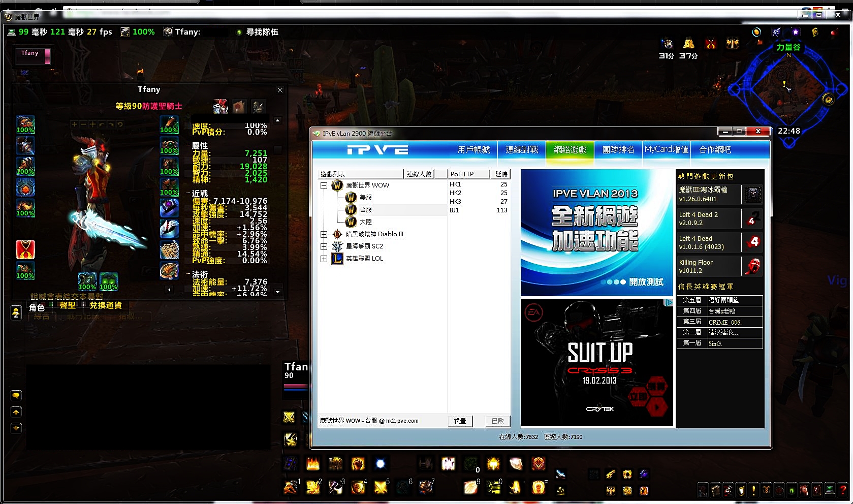Image resolution: width=853 pixels, height=504 pixels.
Task: Switch to the 連線對戰 tab
Action: tap(522, 150)
